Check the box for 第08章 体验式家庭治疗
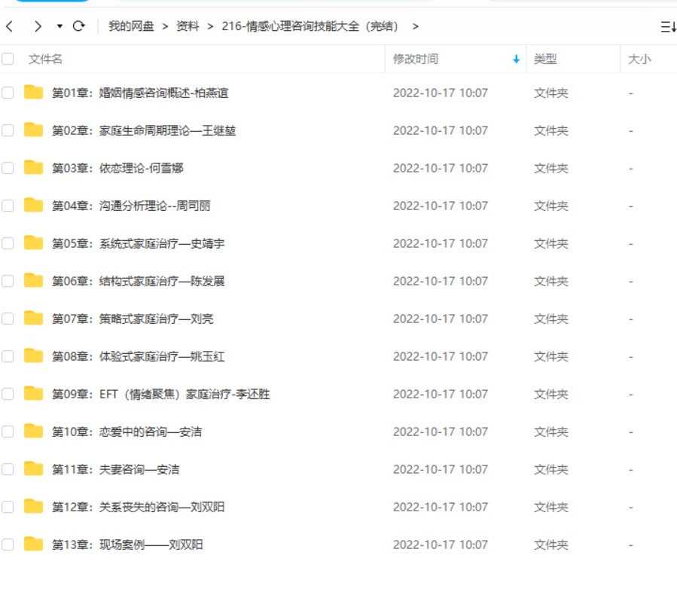This screenshot has height=616, width=677. pos(8,356)
